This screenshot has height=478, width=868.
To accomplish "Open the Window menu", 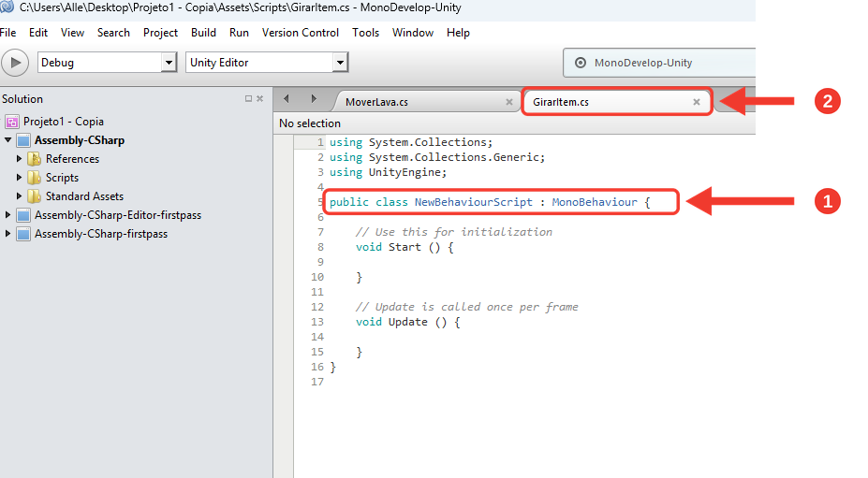I will tap(413, 33).
